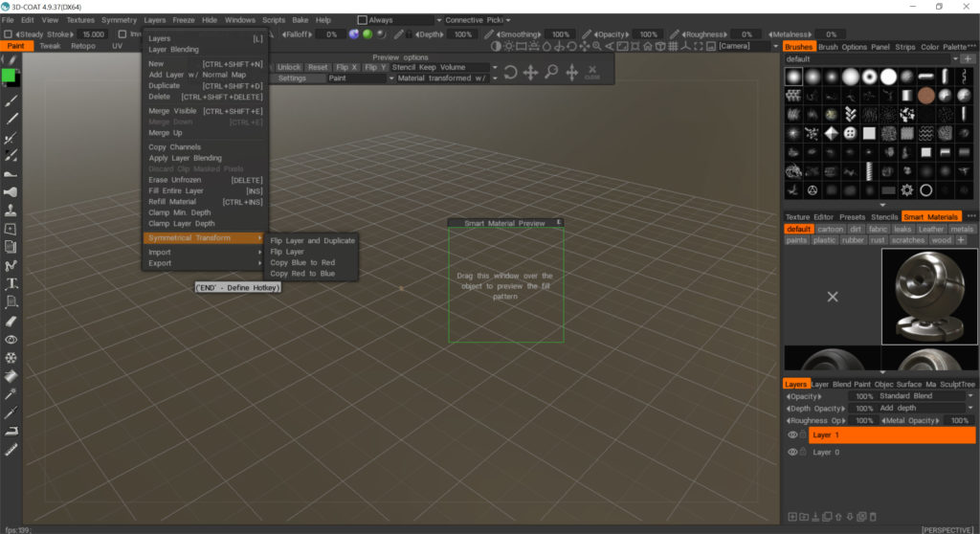Toggle the pen pressure icon beside Opacity
Image resolution: width=980 pixels, height=534 pixels.
(587, 34)
